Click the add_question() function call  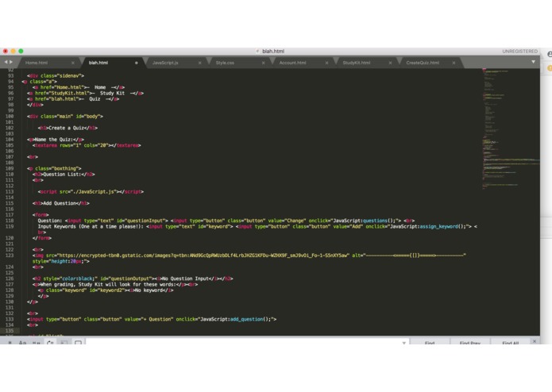251,319
